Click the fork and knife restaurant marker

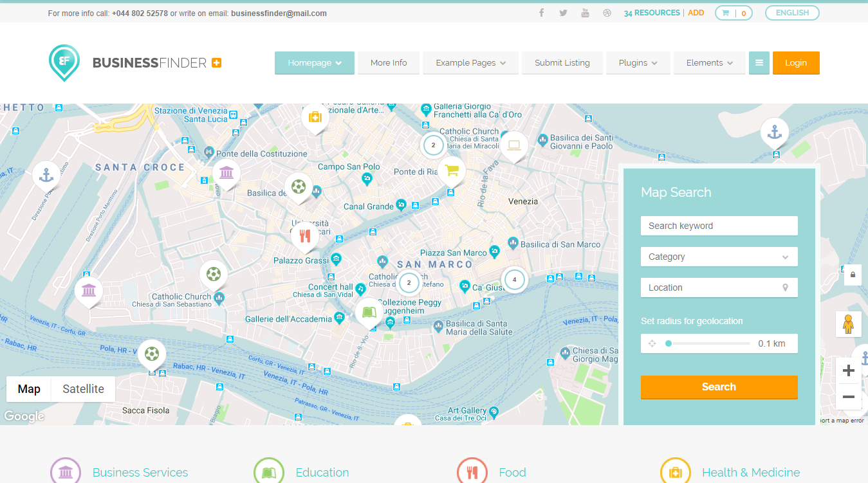pos(305,236)
